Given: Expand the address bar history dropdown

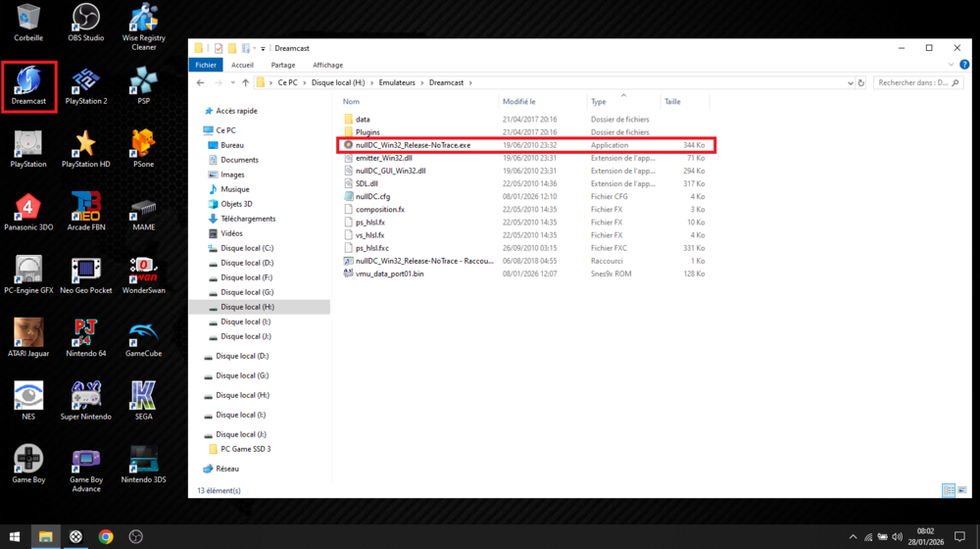Looking at the screenshot, I should click(850, 83).
